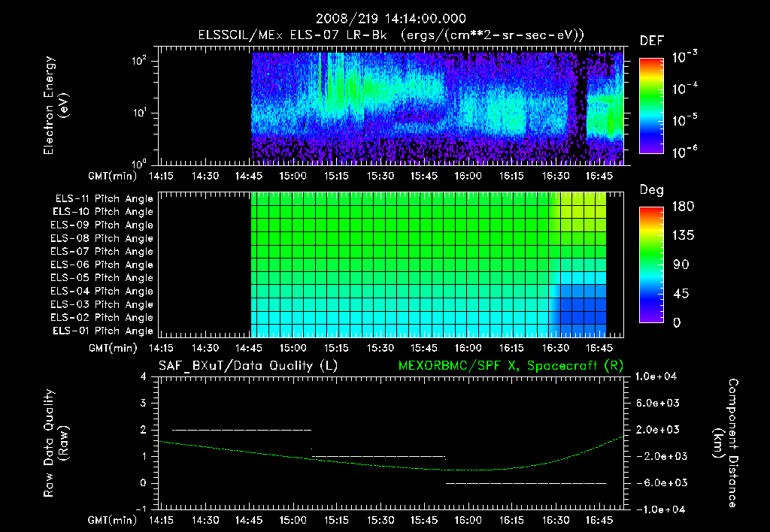Click the Deg pitch angle color bar
The image size is (770, 532).
click(x=651, y=265)
